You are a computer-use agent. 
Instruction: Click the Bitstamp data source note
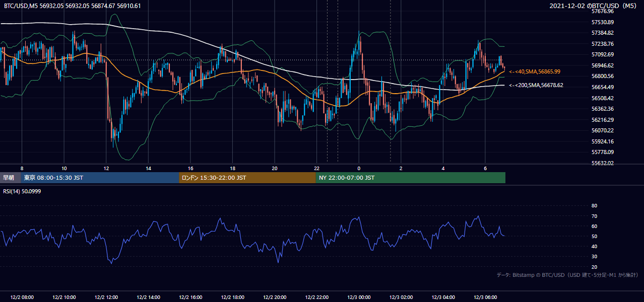pos(567,275)
